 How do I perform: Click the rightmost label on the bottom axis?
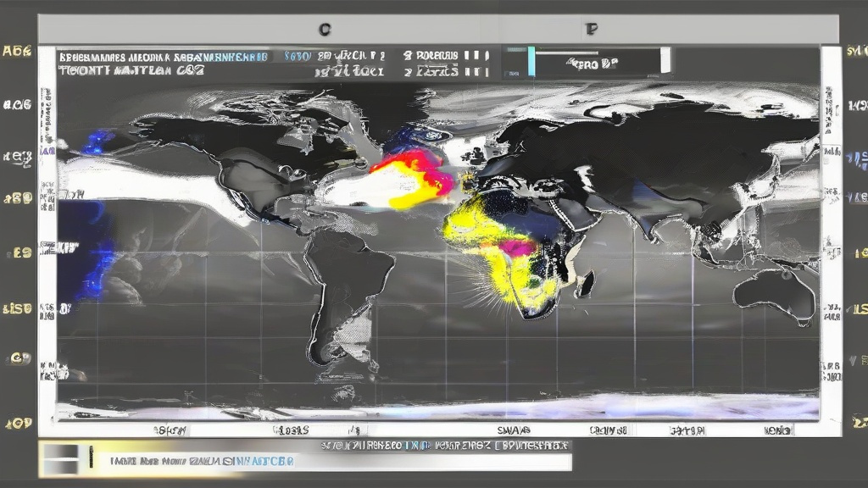tap(776, 430)
